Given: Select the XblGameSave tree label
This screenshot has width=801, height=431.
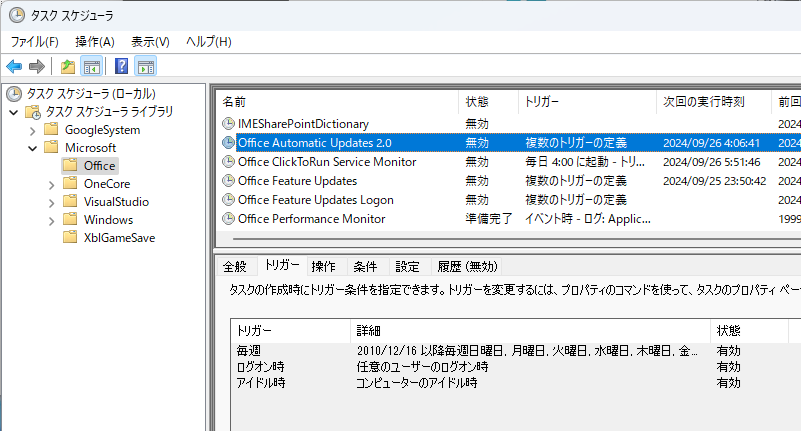Looking at the screenshot, I should 119,238.
